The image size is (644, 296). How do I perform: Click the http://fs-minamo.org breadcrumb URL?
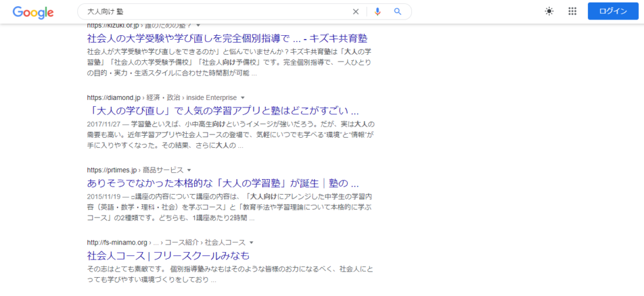click(x=117, y=242)
